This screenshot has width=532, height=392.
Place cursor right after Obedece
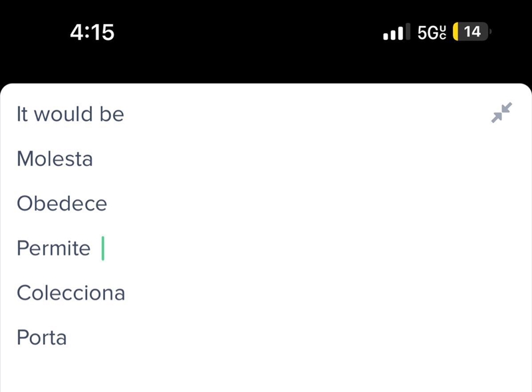(x=108, y=203)
